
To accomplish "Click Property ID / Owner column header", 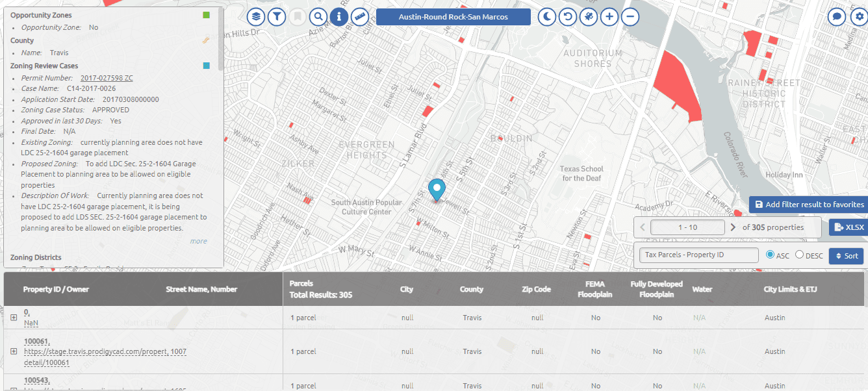I will [x=56, y=289].
